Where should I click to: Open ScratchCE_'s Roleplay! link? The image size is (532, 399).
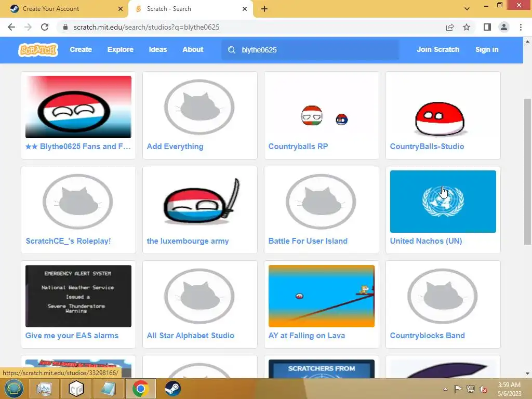tap(68, 241)
